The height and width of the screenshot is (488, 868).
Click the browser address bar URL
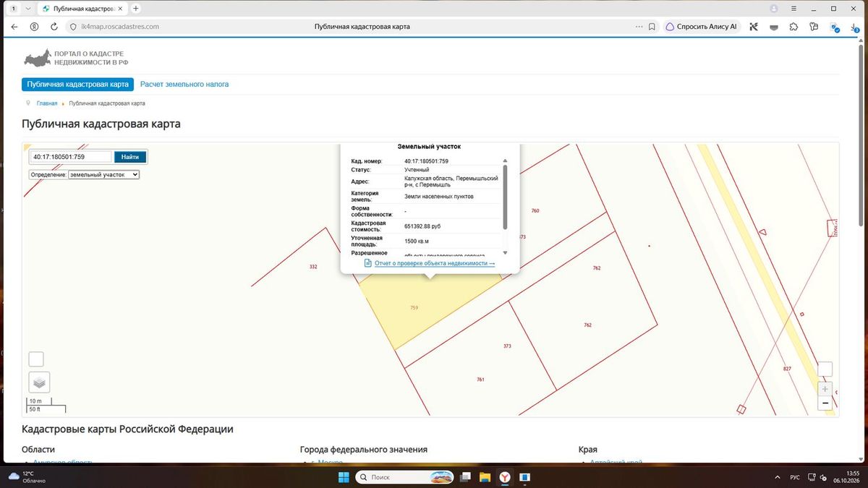[120, 27]
